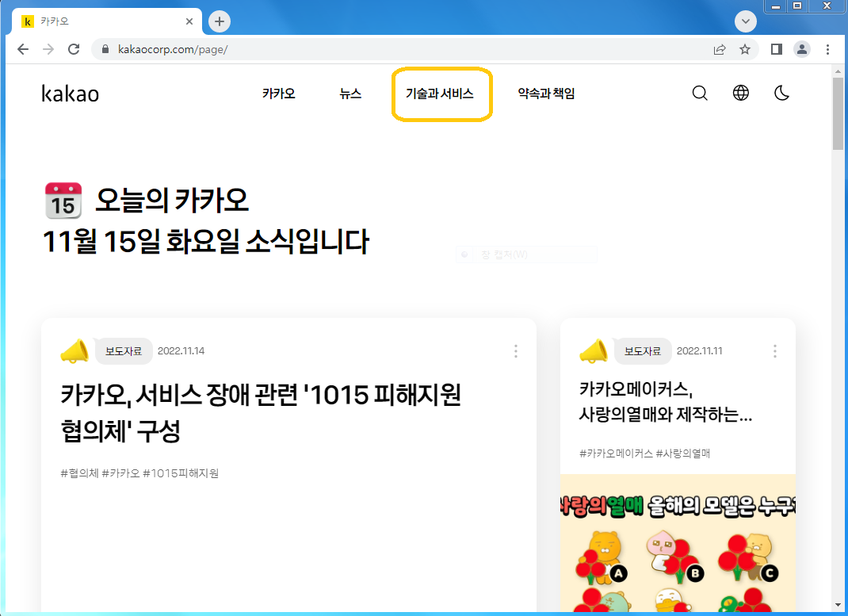The image size is (848, 616).
Task: Click the #협의체 #카카오 hashtag line
Action: click(139, 473)
